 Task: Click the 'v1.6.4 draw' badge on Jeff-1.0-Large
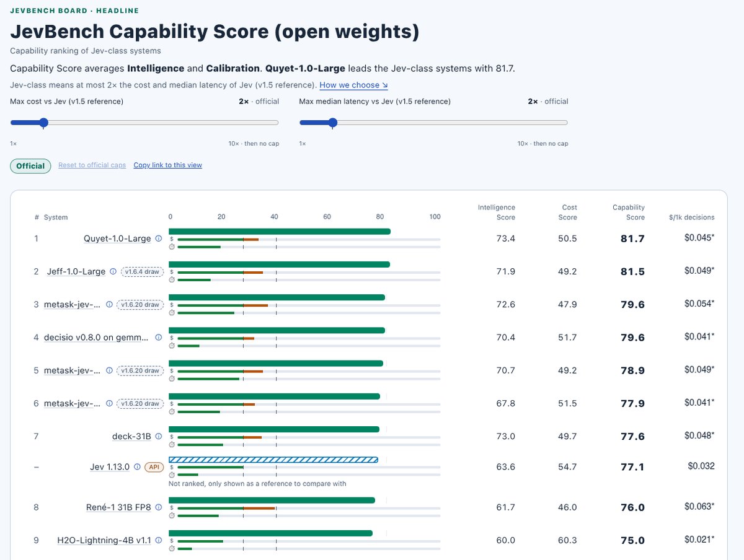(142, 271)
